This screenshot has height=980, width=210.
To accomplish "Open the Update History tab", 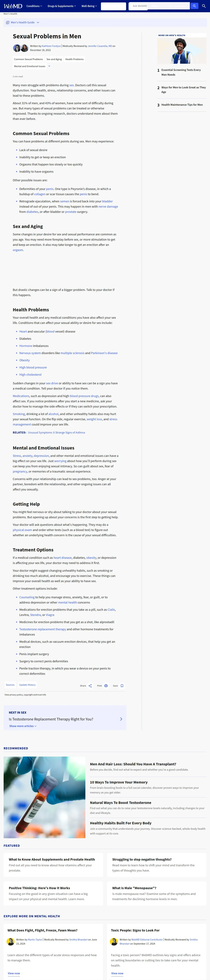I will point(27,685).
